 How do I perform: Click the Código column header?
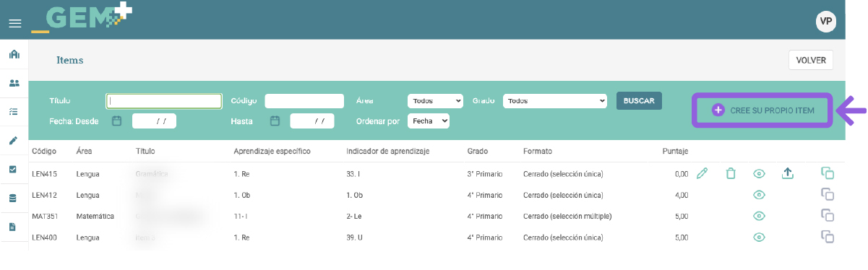click(45, 152)
